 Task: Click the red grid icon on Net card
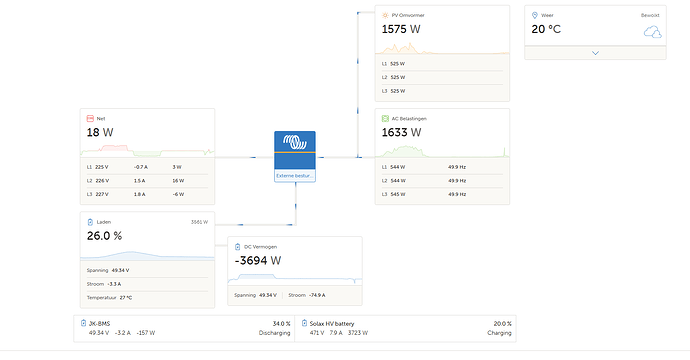pyautogui.click(x=90, y=118)
